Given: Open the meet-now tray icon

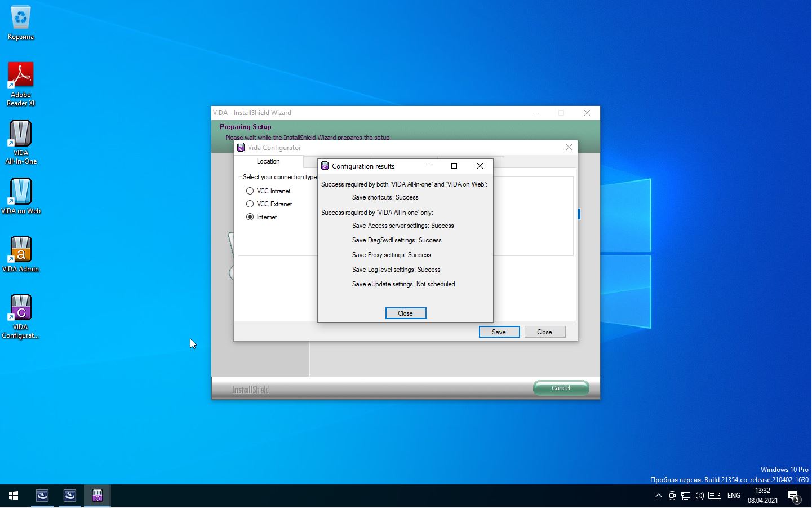Looking at the screenshot, I should click(672, 496).
